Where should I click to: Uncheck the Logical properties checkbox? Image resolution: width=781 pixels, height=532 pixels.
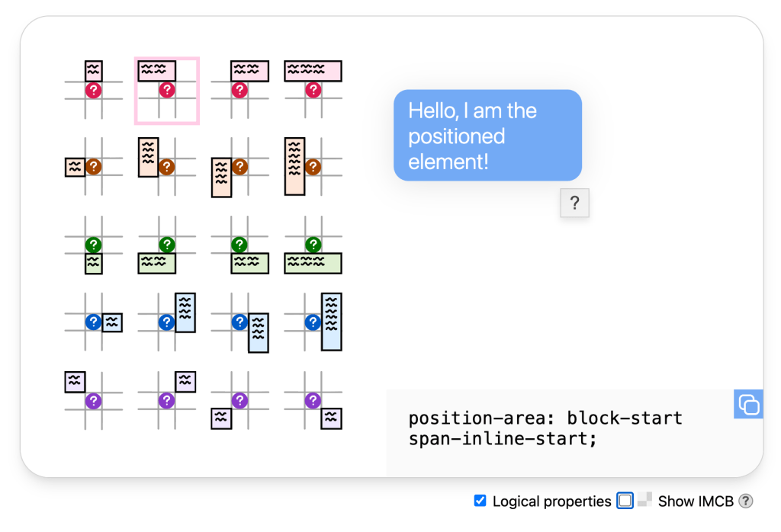pos(480,501)
